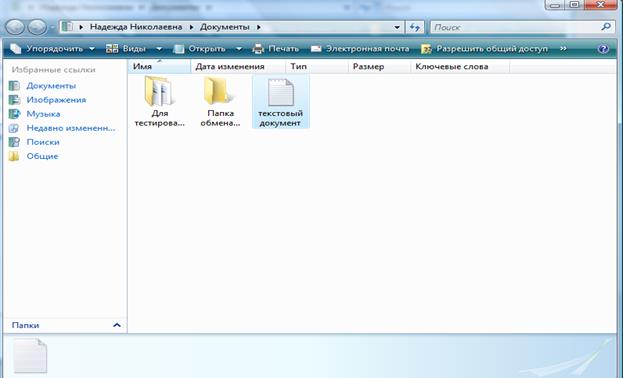
Task: Click the Недавно измененные icon
Action: (x=14, y=128)
